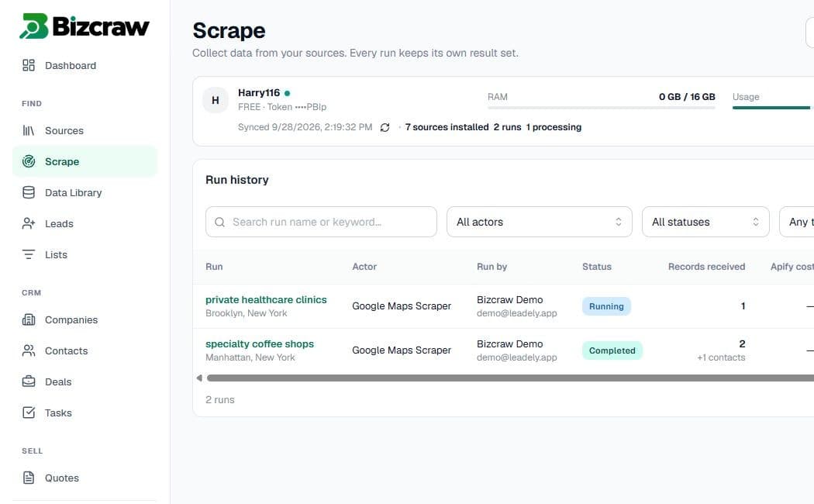
Task: Click the sync refresh icon
Action: pyautogui.click(x=385, y=127)
